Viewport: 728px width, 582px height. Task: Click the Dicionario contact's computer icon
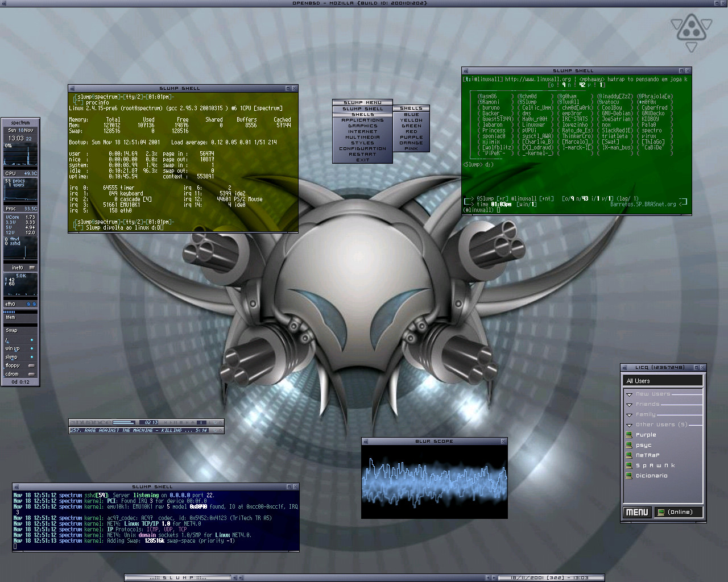point(629,476)
